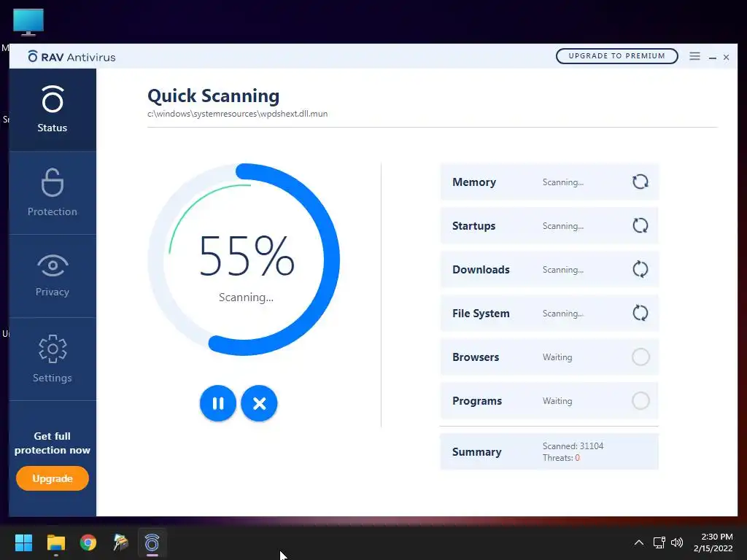Viewport: 747px width, 560px height.
Task: Select the Browsers row label
Action: [476, 357]
